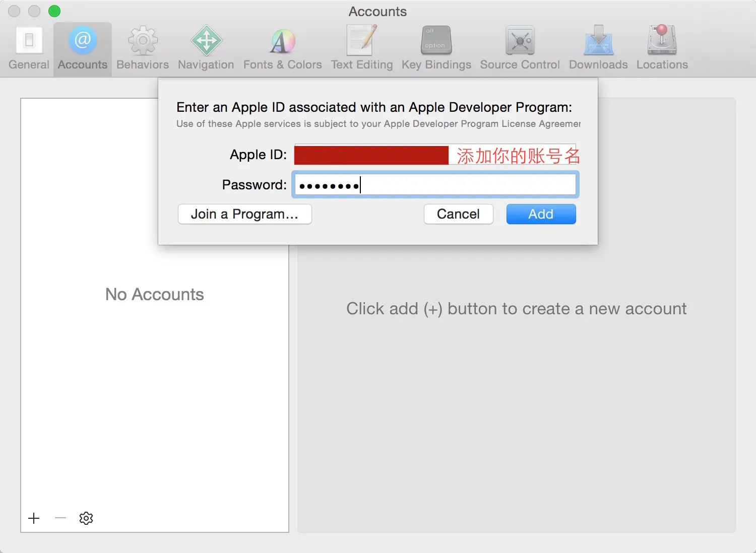Image resolution: width=756 pixels, height=553 pixels.
Task: Open the General preferences pane
Action: tap(29, 49)
